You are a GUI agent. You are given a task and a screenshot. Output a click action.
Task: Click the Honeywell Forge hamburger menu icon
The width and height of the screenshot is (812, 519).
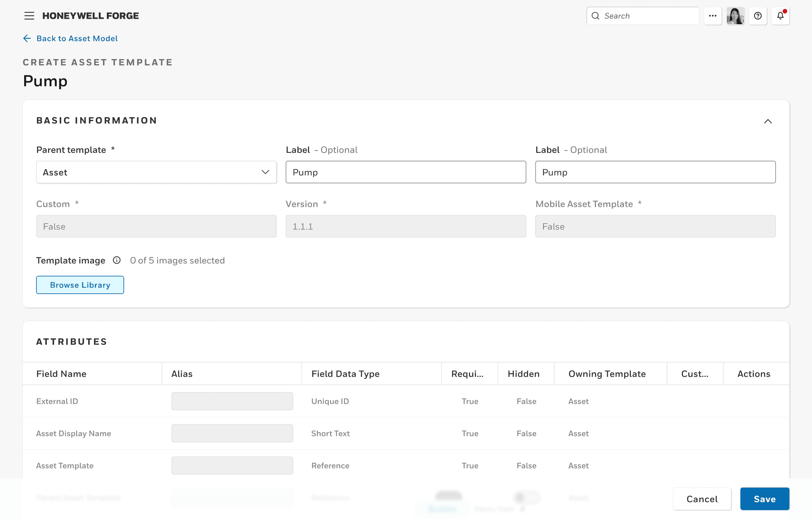pyautogui.click(x=29, y=15)
